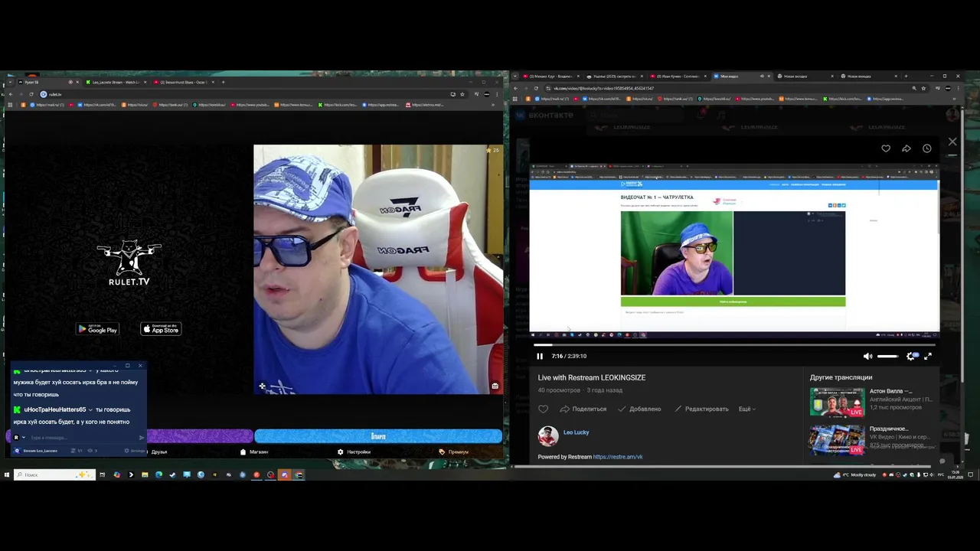
Task: Seek along the VK video progress bar
Action: 735,345
